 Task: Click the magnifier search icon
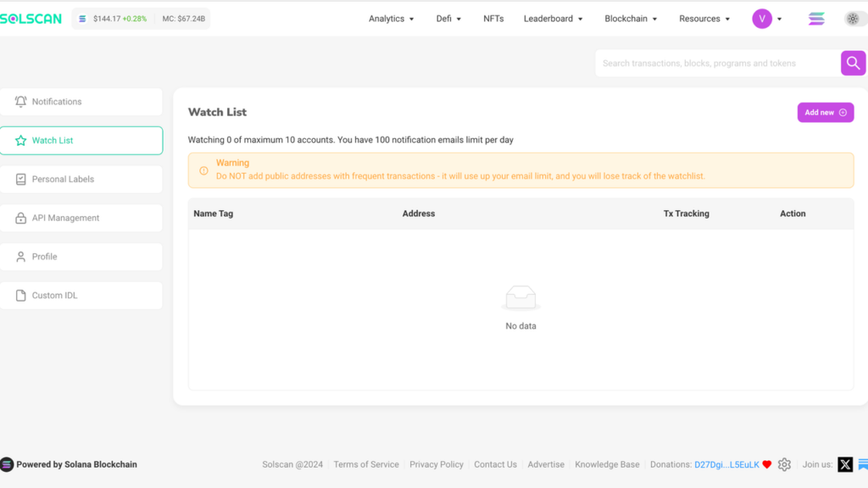click(853, 63)
